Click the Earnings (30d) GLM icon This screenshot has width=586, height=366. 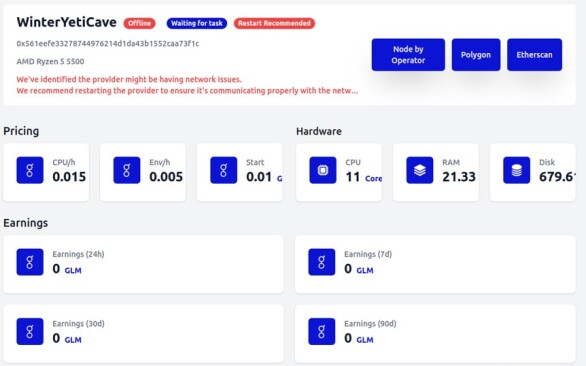[30, 332]
